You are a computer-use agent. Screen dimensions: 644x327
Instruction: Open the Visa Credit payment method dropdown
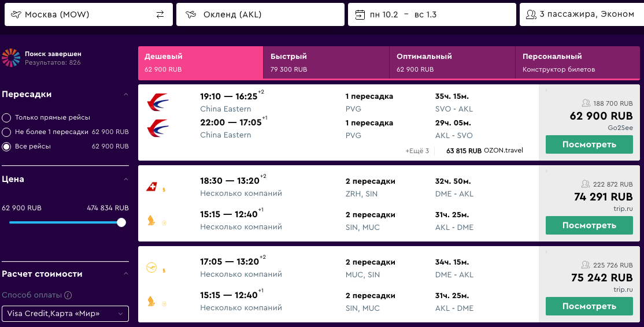pyautogui.click(x=65, y=314)
